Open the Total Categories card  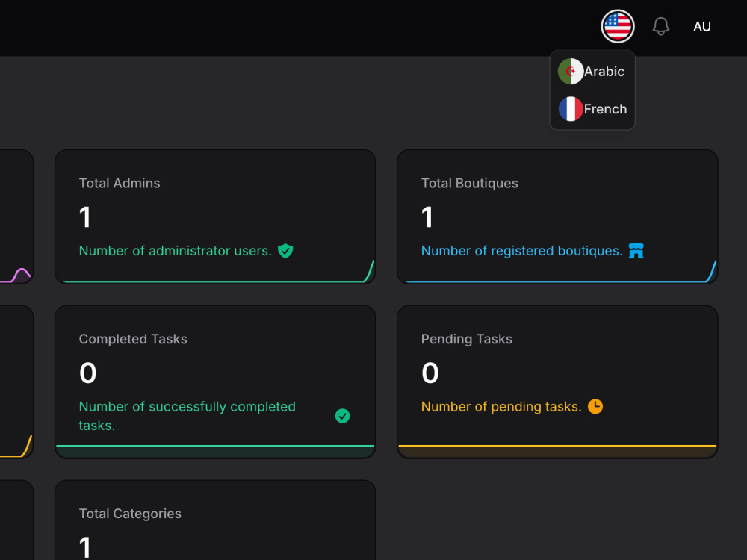[x=215, y=520]
